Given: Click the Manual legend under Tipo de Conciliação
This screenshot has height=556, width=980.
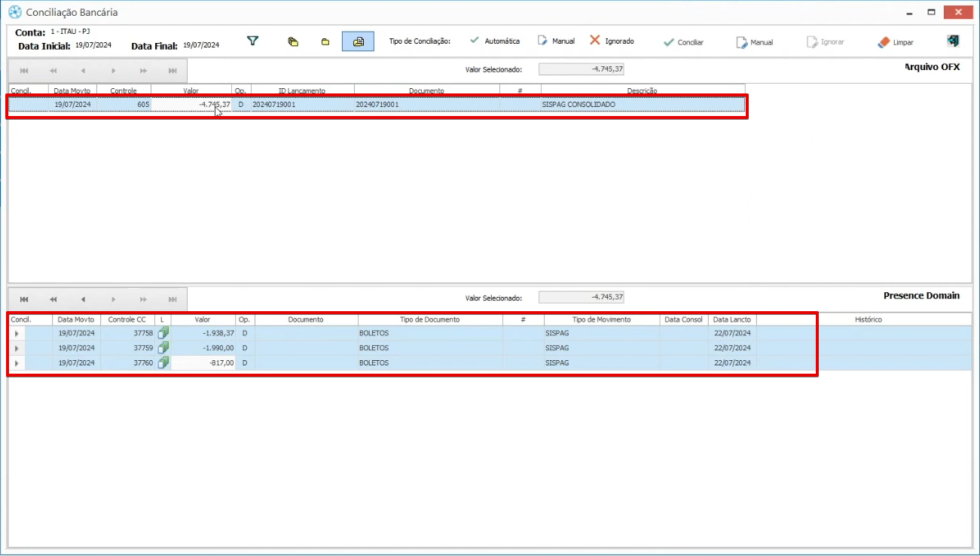Looking at the screenshot, I should click(556, 41).
